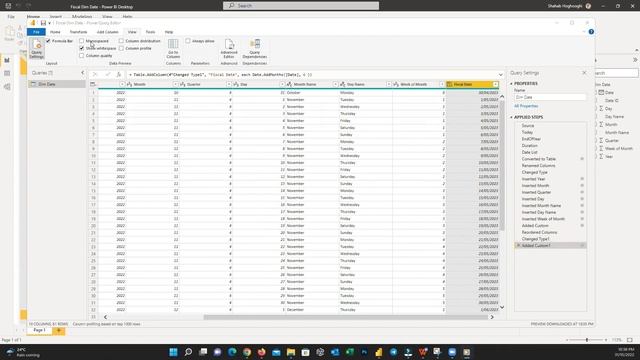Image resolution: width=640 pixels, height=360 pixels.
Task: Click Month Name column type icon
Action: tap(289, 84)
